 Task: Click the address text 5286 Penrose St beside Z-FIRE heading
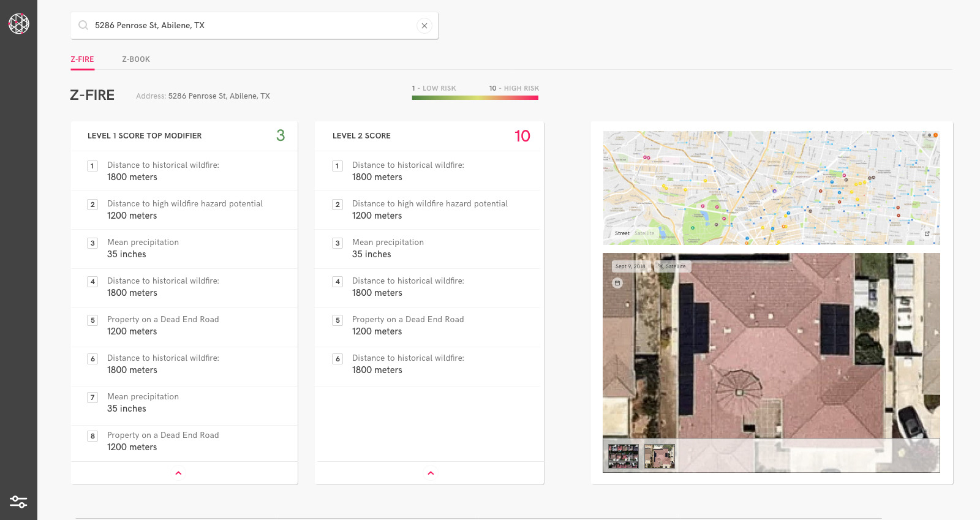(x=219, y=96)
